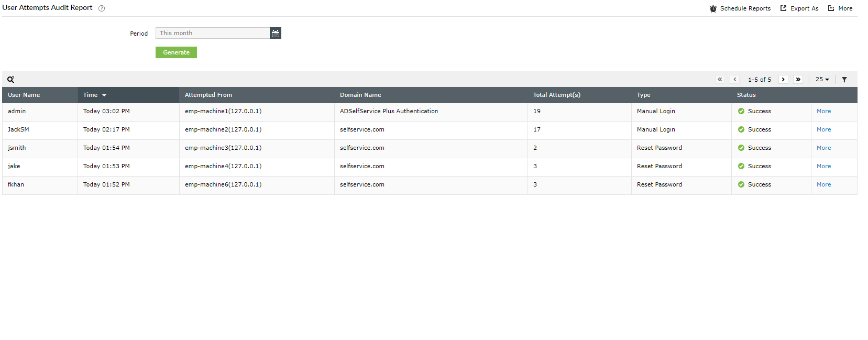Go to next page of results
This screenshot has height=340, width=868.
click(783, 80)
